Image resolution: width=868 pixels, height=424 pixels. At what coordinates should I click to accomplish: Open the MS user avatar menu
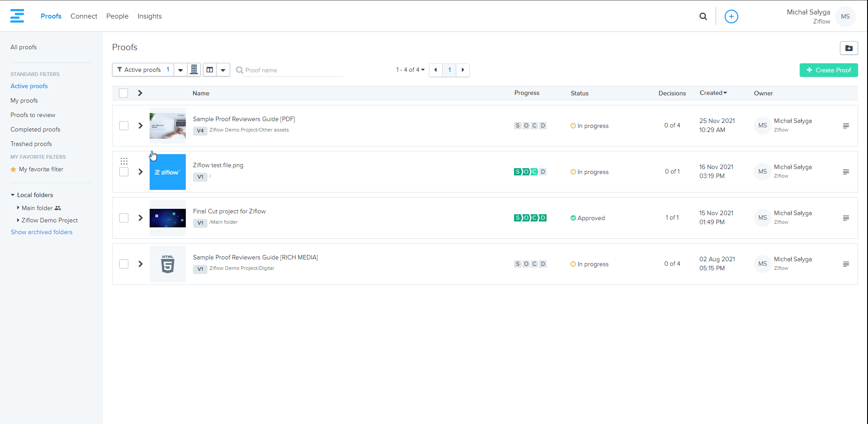[845, 16]
